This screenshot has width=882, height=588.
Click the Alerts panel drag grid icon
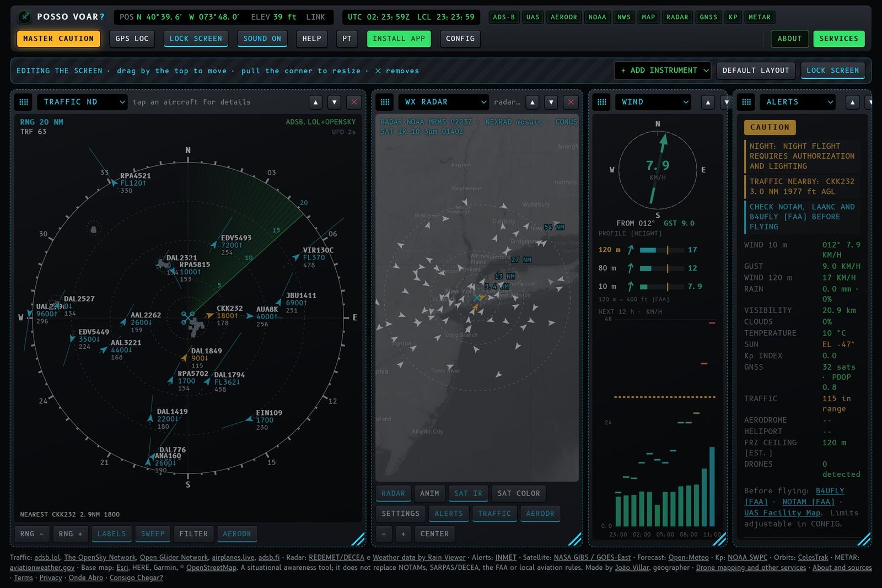[x=746, y=102]
